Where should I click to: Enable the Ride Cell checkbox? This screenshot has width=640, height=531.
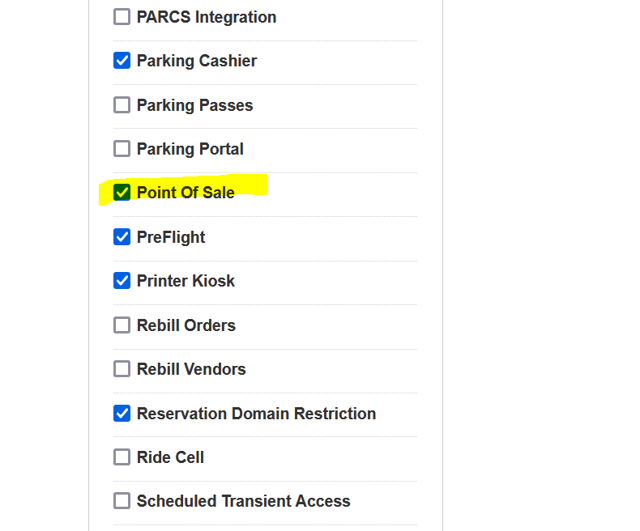tap(122, 457)
